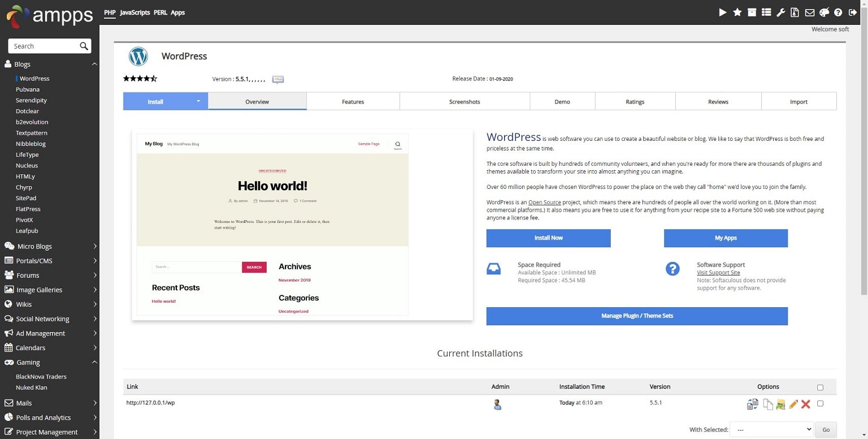Expand the Forums category
The height and width of the screenshot is (439, 868).
50,275
